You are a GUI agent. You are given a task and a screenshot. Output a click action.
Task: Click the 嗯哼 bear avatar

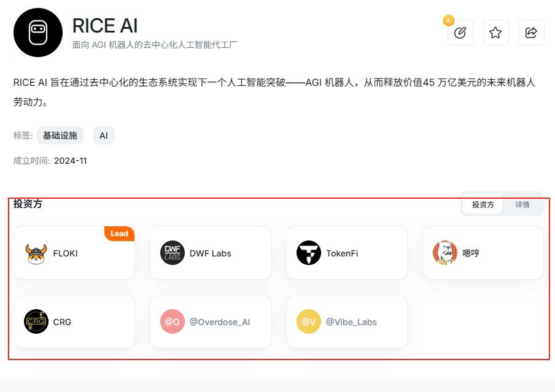[445, 253]
